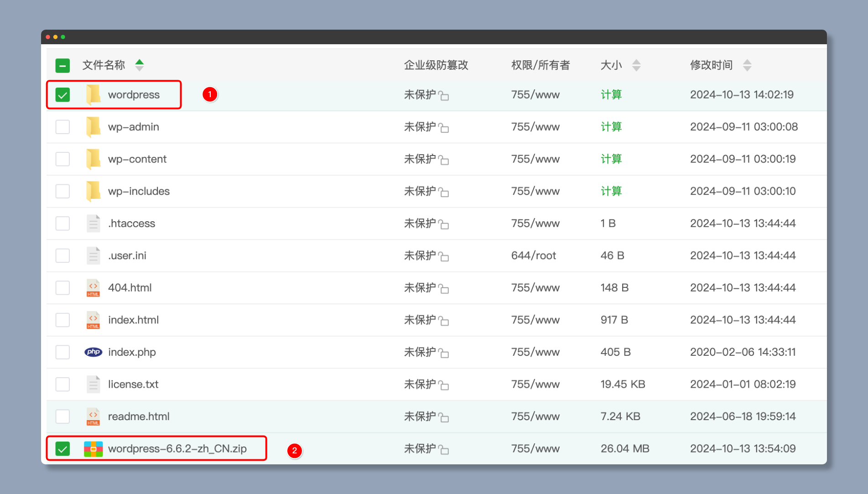Image resolution: width=868 pixels, height=494 pixels.
Task: Click 计算 to calculate wordpress folder size
Action: coord(611,95)
